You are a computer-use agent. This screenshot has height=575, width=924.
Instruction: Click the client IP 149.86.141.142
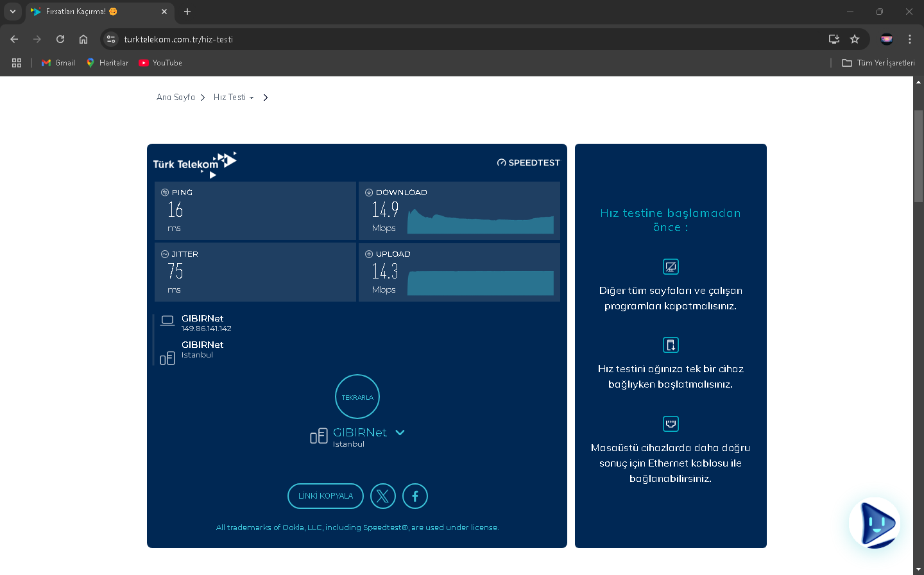(207, 329)
